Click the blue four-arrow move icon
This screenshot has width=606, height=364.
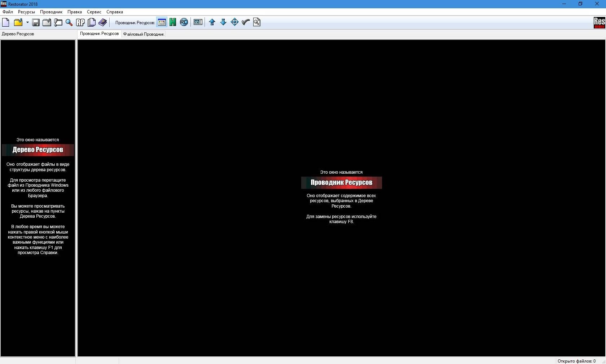(234, 22)
